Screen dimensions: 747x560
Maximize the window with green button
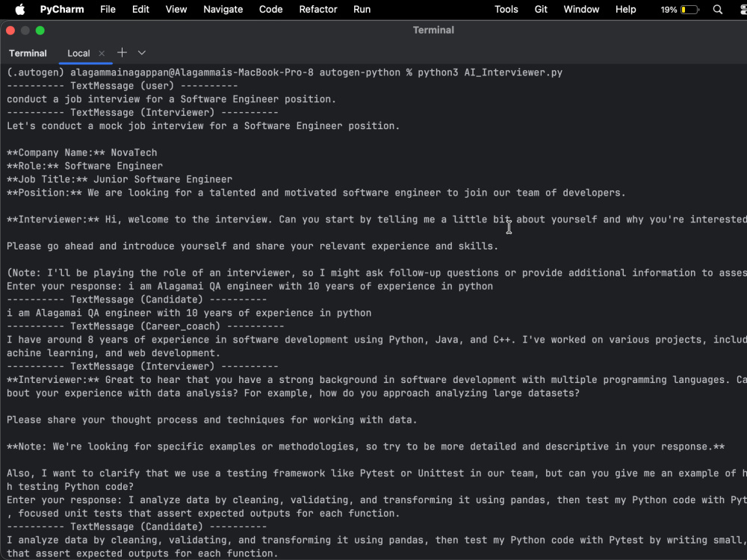pyautogui.click(x=40, y=31)
